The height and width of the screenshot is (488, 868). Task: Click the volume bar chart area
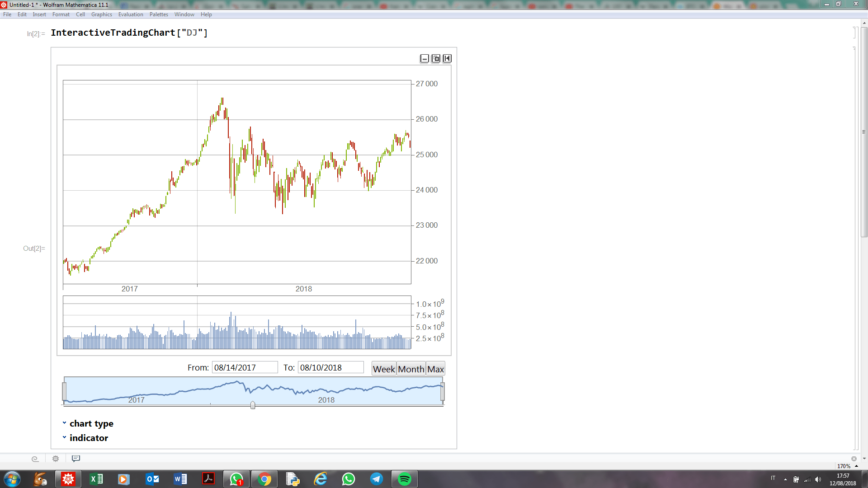[x=237, y=322]
